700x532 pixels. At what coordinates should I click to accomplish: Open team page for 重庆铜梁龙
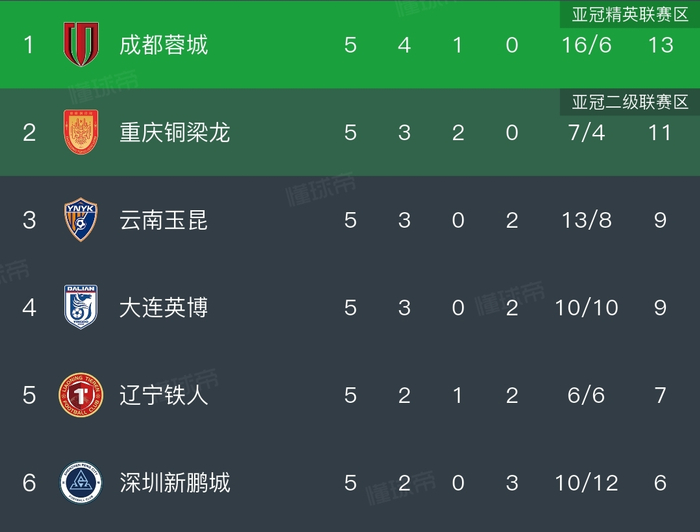174,132
